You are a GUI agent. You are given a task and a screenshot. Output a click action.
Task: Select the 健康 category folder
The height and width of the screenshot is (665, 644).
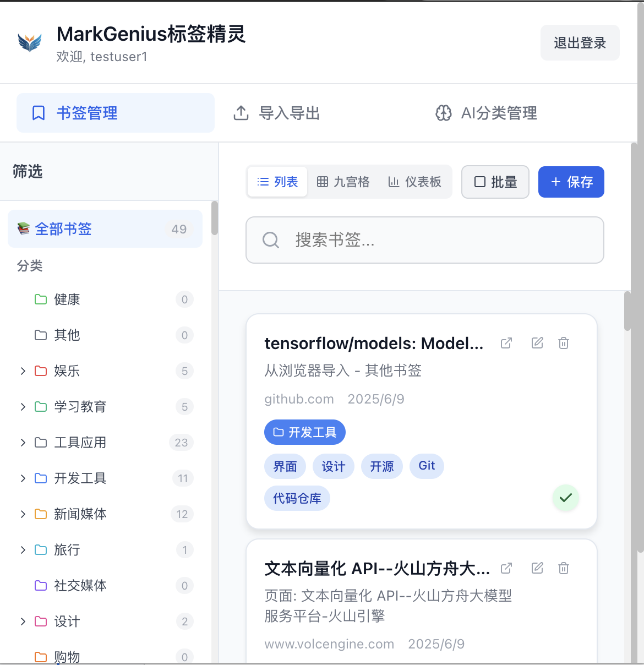105,299
